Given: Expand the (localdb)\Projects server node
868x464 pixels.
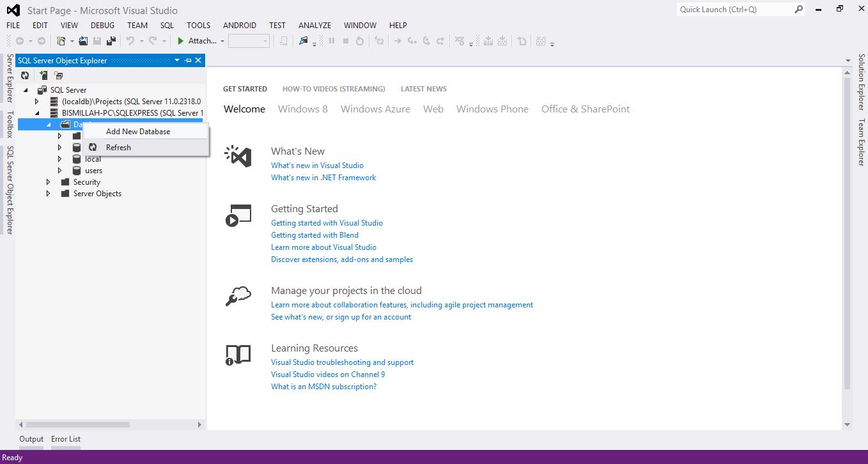Looking at the screenshot, I should [x=37, y=102].
